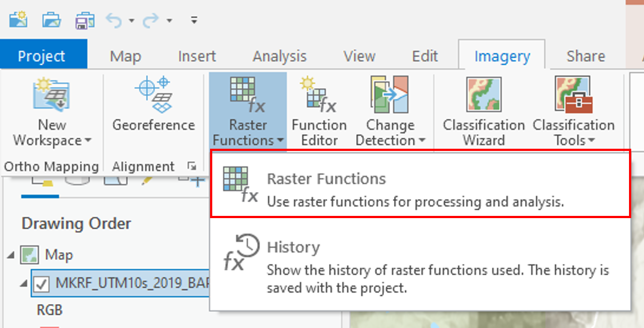Screen dimensions: 644x328
Task: Open the Project tab
Action: click(x=42, y=56)
